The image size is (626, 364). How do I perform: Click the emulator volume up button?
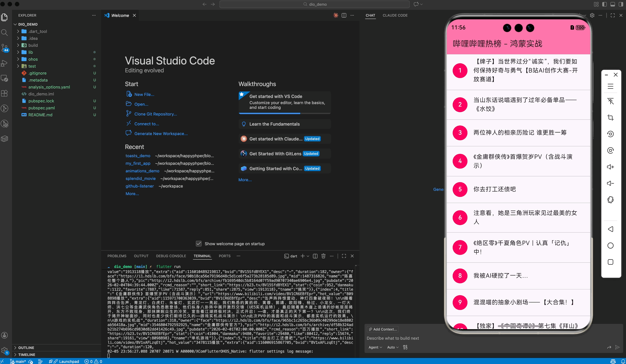611,167
